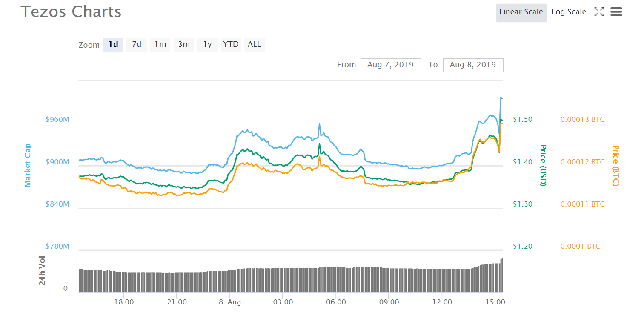Edit the From date field

[391, 65]
